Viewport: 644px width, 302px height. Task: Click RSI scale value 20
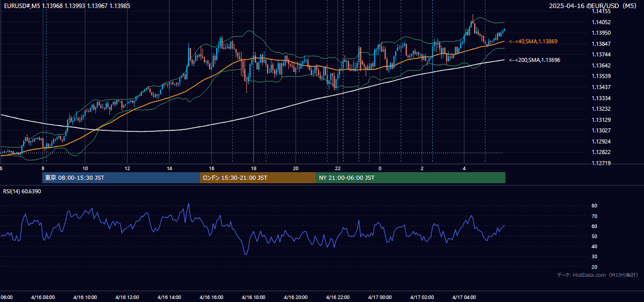coord(594,267)
